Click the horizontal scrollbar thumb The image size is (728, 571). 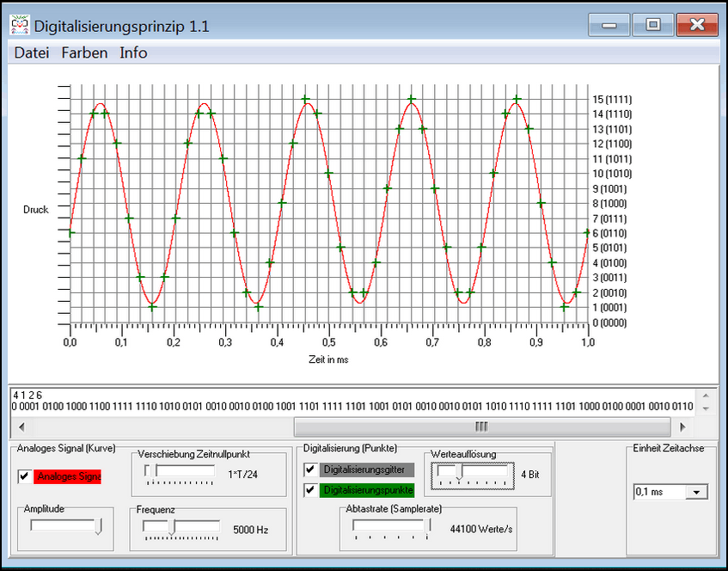click(x=482, y=427)
